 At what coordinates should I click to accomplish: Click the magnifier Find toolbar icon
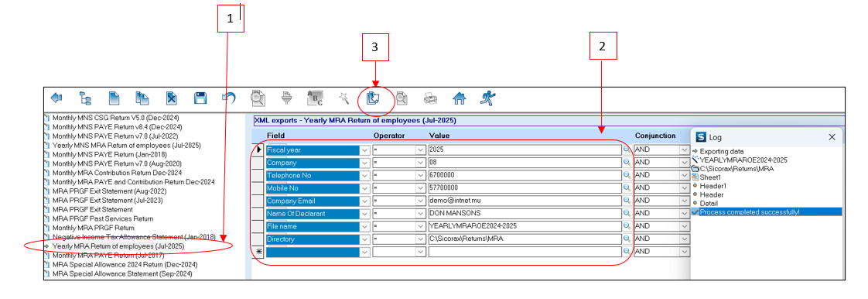click(258, 98)
